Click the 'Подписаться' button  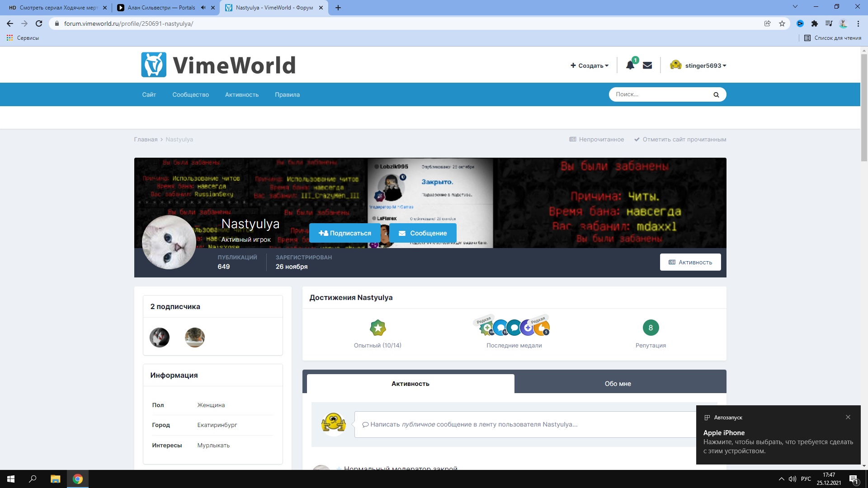pyautogui.click(x=344, y=233)
